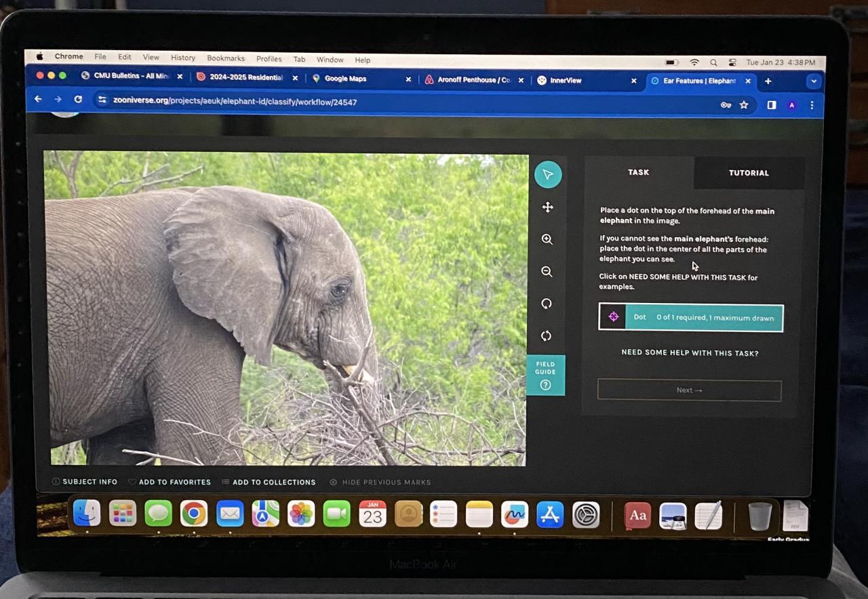Image resolution: width=868 pixels, height=599 pixels.
Task: Select the pointer annotate tool
Action: 548,175
